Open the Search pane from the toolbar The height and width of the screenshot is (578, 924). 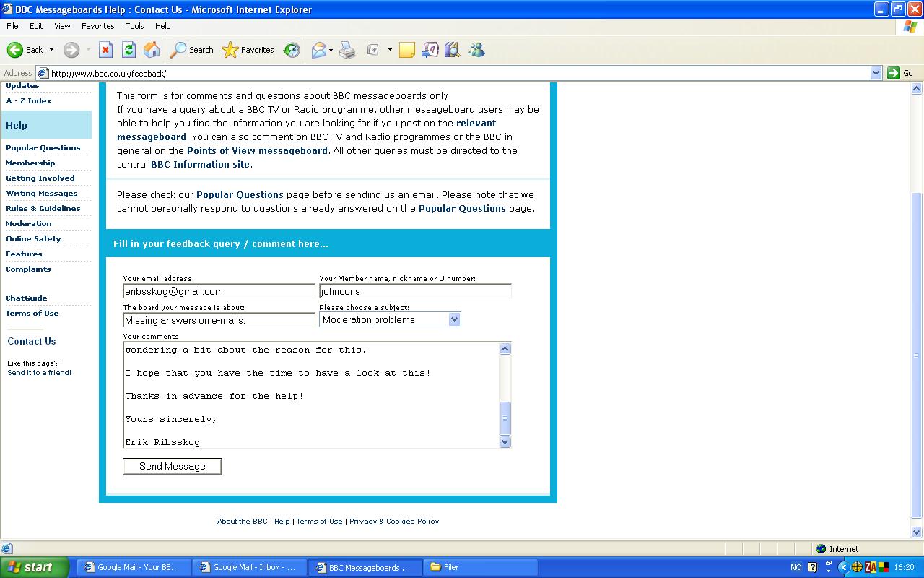(x=192, y=50)
